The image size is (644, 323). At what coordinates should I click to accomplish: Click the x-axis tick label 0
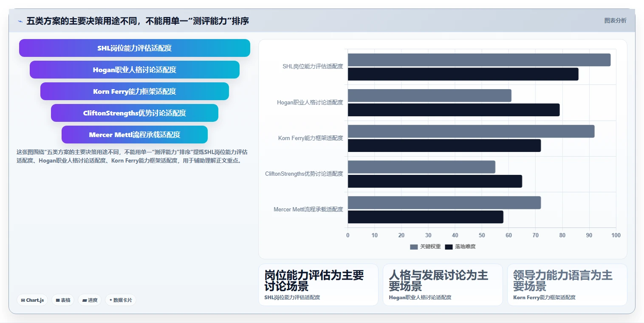click(348, 235)
